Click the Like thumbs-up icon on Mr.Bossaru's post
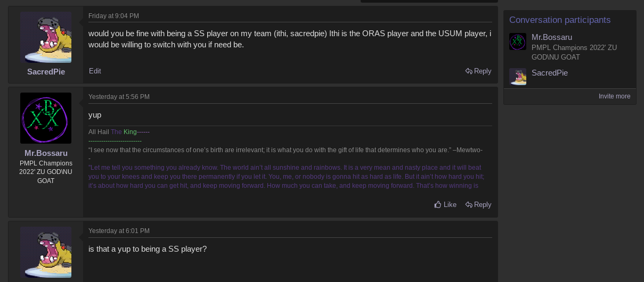644x282 pixels. [438, 205]
